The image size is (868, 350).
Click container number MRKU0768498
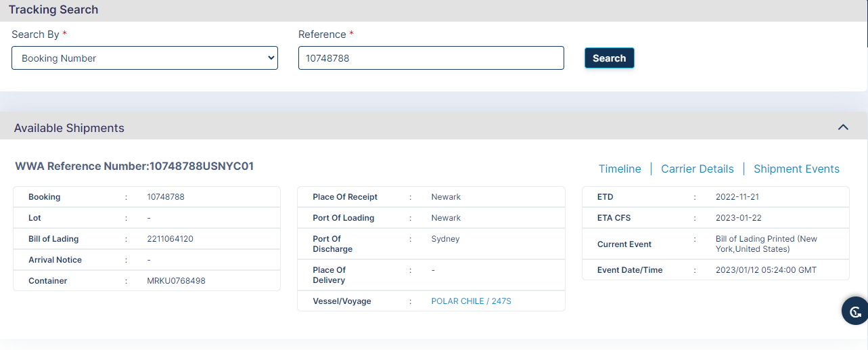point(176,281)
